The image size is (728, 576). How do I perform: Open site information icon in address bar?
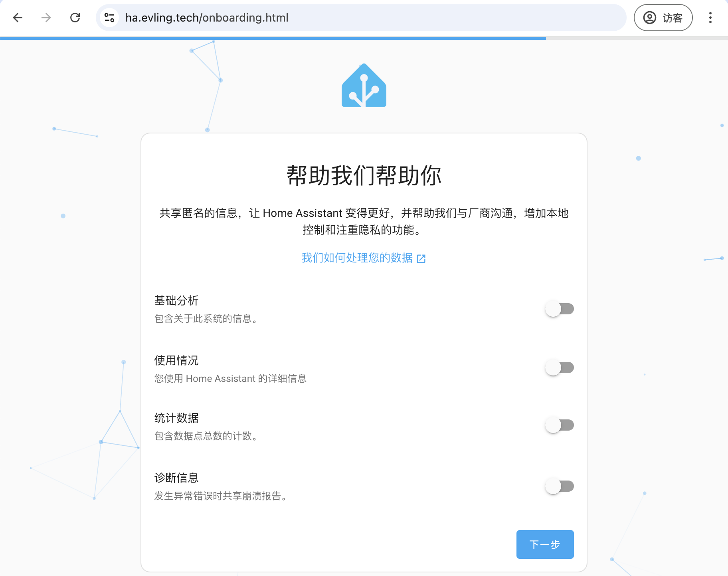(109, 18)
